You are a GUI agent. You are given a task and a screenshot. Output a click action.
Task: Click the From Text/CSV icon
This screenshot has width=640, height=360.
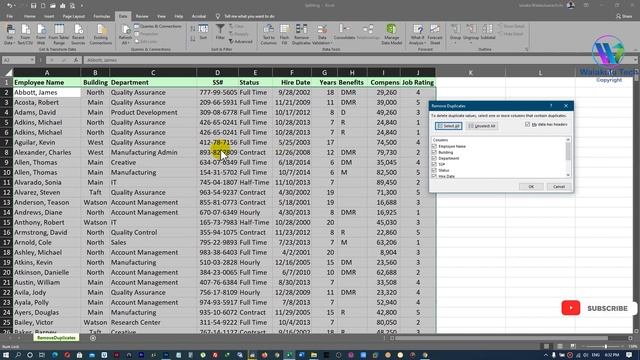pos(25,34)
